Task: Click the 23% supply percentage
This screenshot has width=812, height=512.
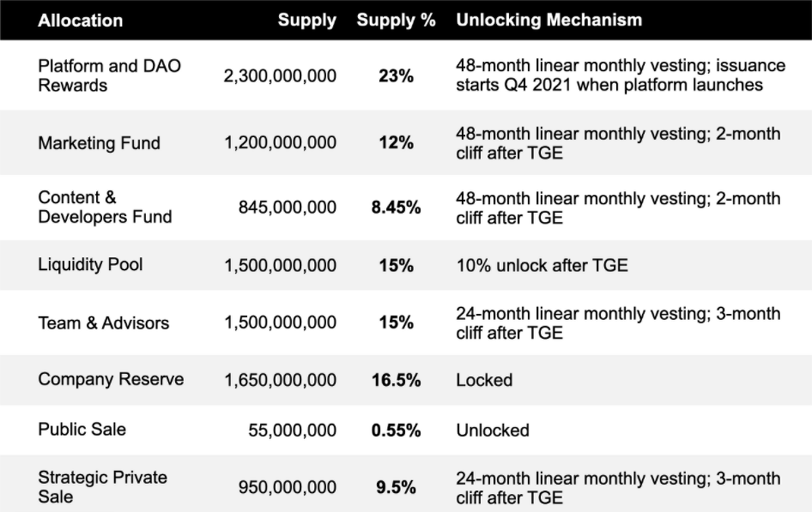Action: click(x=396, y=76)
